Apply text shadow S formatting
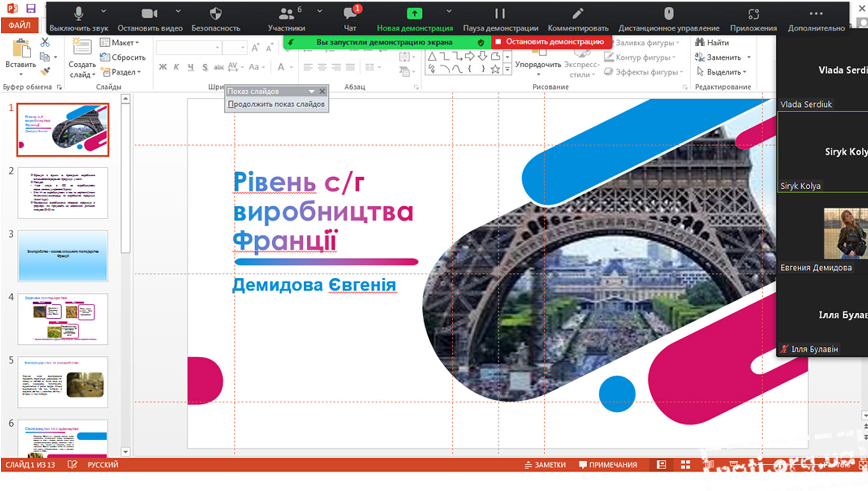868x491 pixels. (x=205, y=67)
